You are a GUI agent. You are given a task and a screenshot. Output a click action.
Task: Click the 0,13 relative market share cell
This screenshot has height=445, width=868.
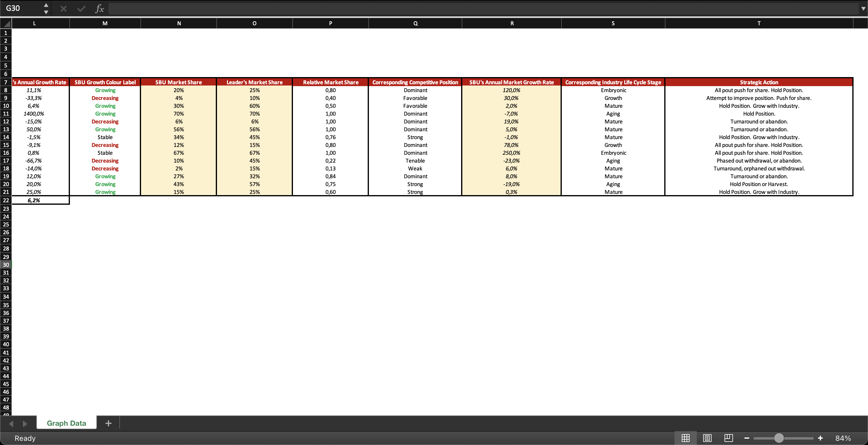point(330,168)
